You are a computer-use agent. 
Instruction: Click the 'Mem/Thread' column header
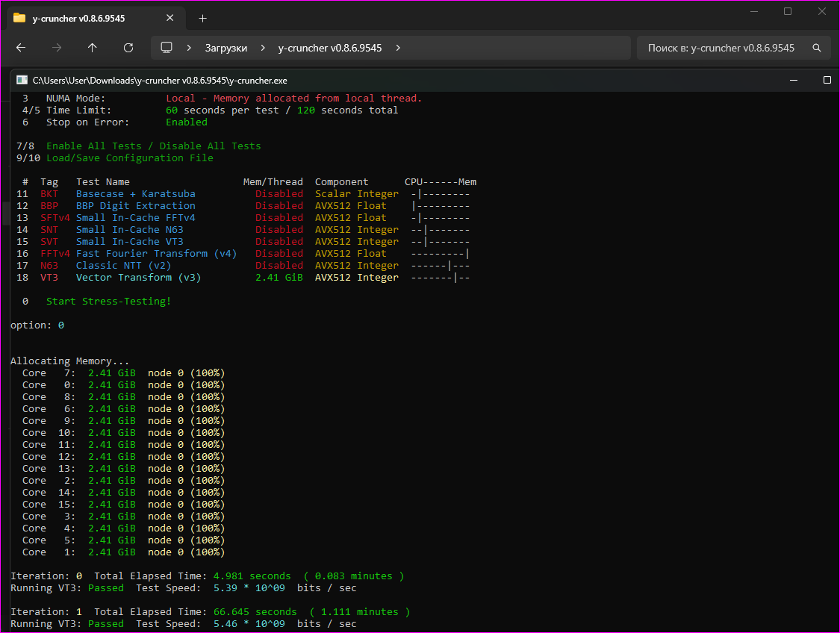tap(273, 181)
